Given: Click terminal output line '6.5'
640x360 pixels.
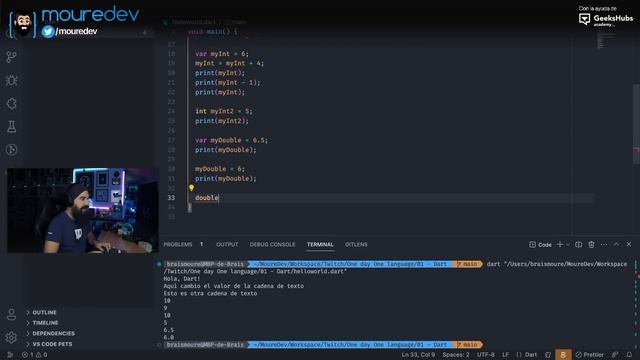Looking at the screenshot, I should pyautogui.click(x=169, y=330).
